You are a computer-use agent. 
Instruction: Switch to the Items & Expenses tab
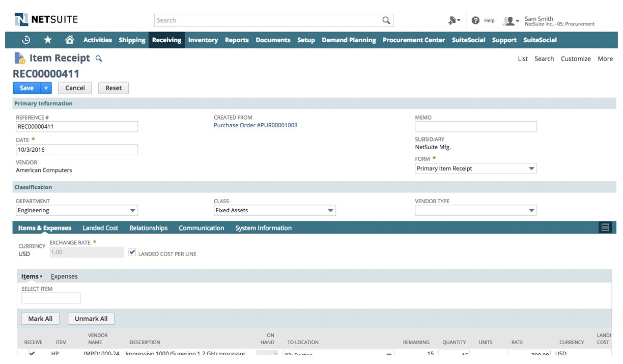(x=45, y=228)
